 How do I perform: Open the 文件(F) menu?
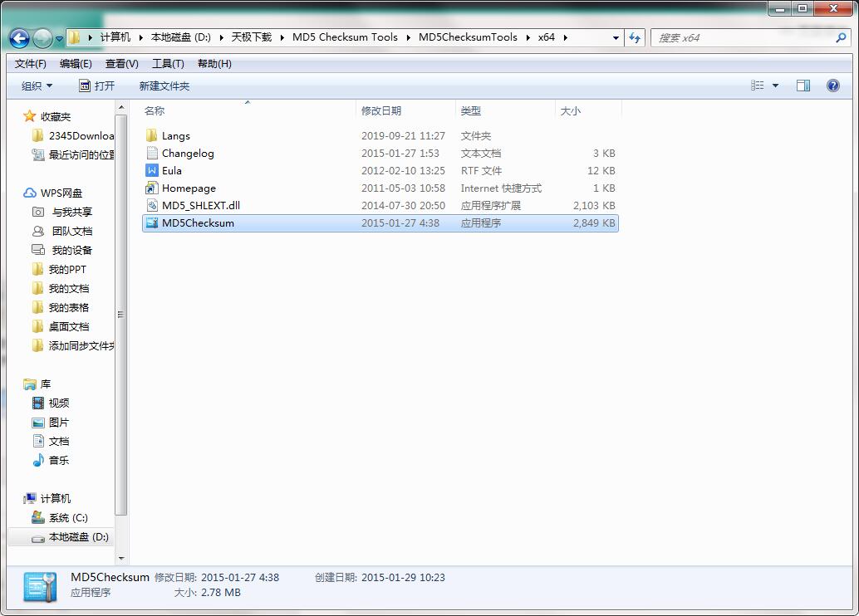tap(30, 64)
